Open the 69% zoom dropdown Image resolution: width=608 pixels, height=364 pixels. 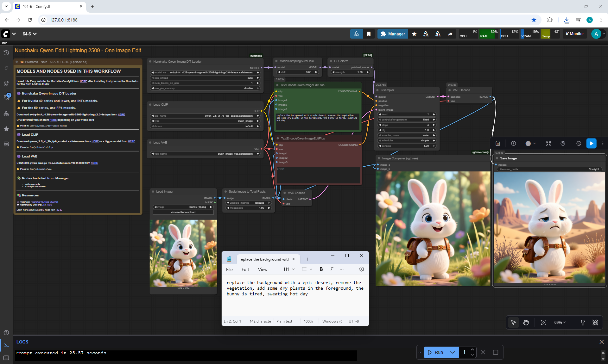pyautogui.click(x=560, y=323)
